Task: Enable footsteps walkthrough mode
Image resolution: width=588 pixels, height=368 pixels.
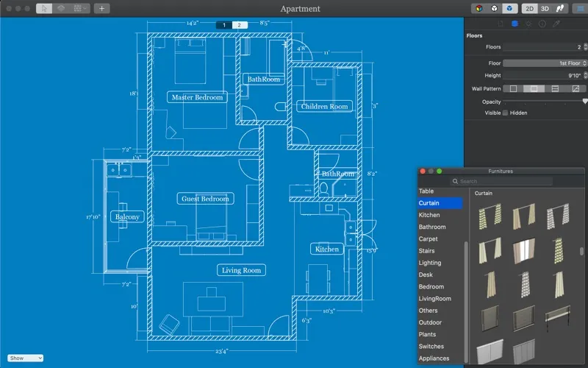Action: (x=560, y=8)
